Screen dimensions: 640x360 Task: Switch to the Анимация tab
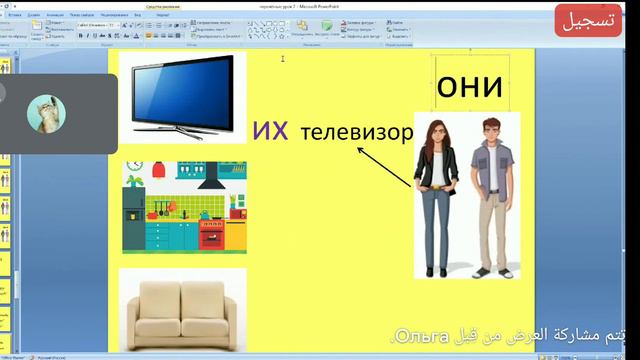[x=55, y=15]
